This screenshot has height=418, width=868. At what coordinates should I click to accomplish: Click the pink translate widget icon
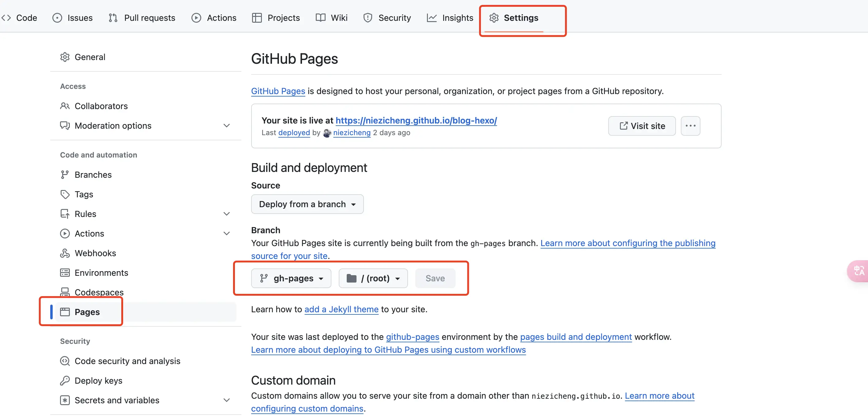(x=858, y=271)
